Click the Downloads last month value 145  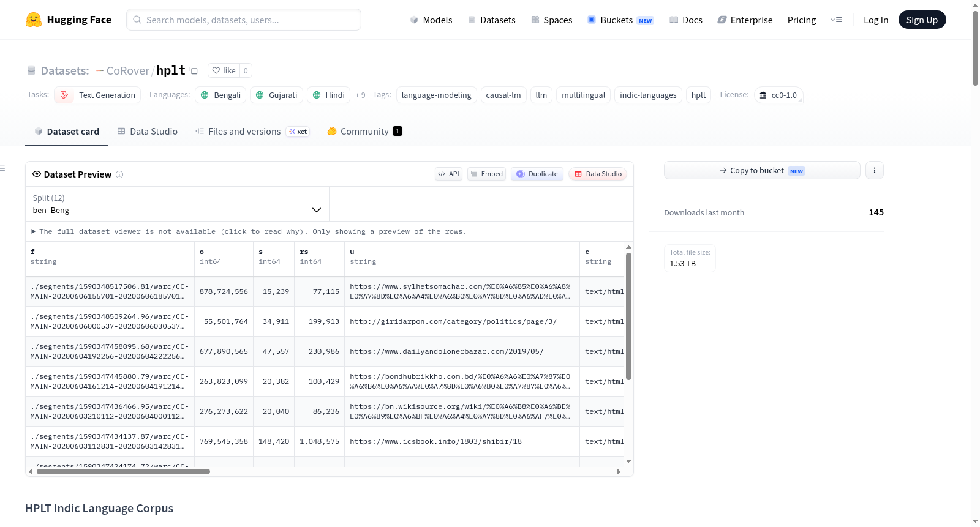(x=876, y=212)
